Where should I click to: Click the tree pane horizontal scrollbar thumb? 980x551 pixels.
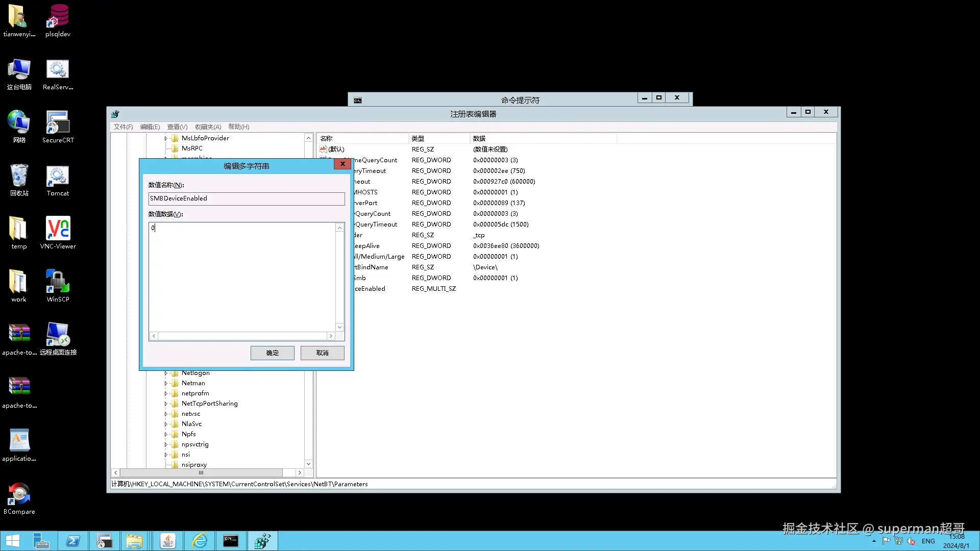201,473
